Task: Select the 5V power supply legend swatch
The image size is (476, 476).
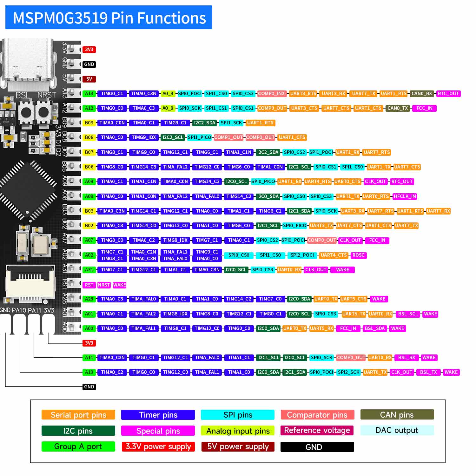Action: [x=238, y=446]
